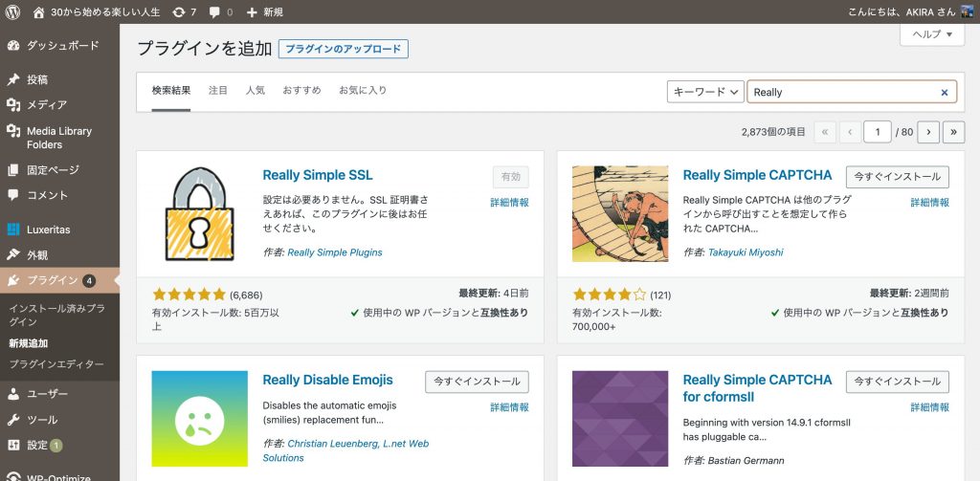Open Really Simple CAPTCHA title link
The image size is (980, 481).
[x=758, y=176]
